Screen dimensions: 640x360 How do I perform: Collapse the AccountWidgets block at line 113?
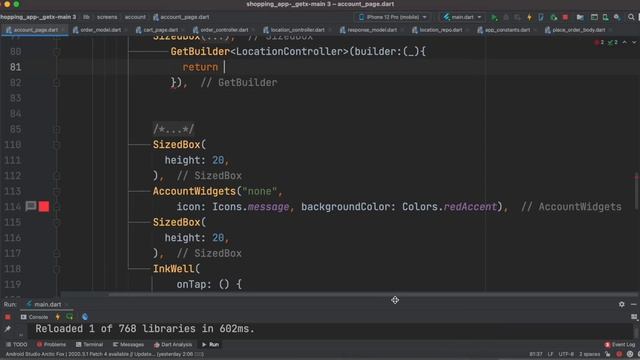[57, 191]
